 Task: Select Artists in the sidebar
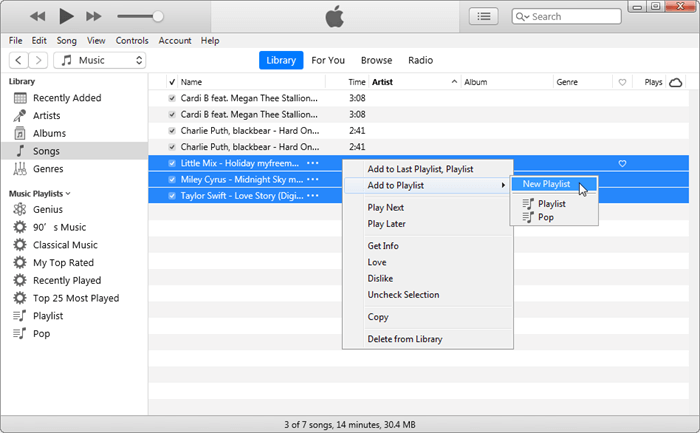click(74, 116)
